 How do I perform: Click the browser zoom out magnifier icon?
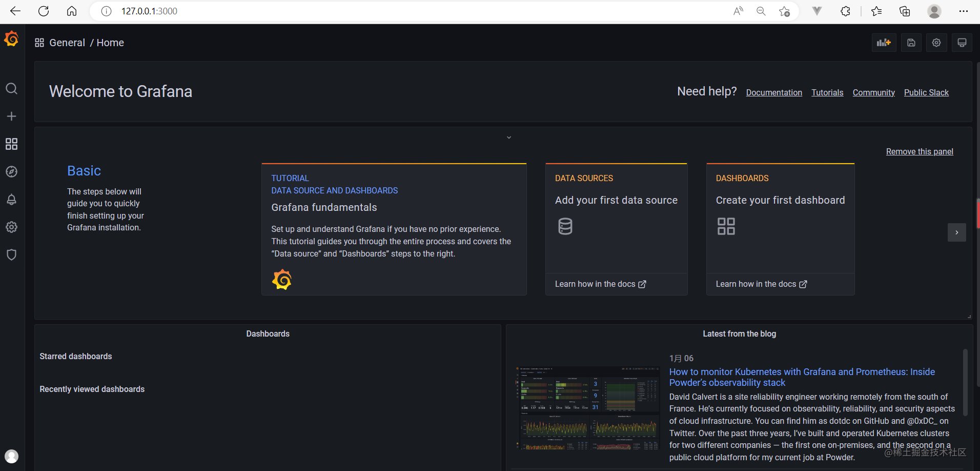tap(761, 11)
